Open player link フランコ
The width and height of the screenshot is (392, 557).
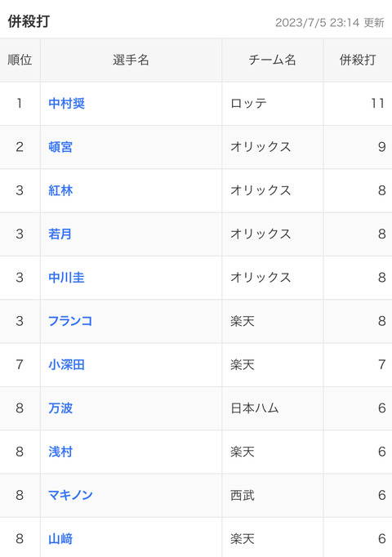[70, 321]
